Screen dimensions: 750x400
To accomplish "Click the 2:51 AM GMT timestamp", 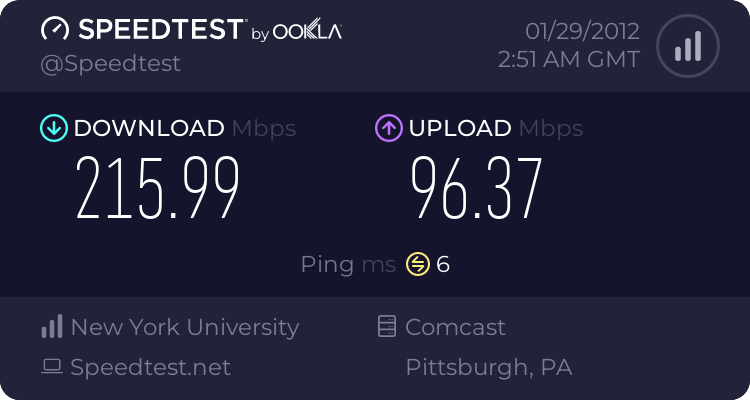I will click(x=568, y=59).
